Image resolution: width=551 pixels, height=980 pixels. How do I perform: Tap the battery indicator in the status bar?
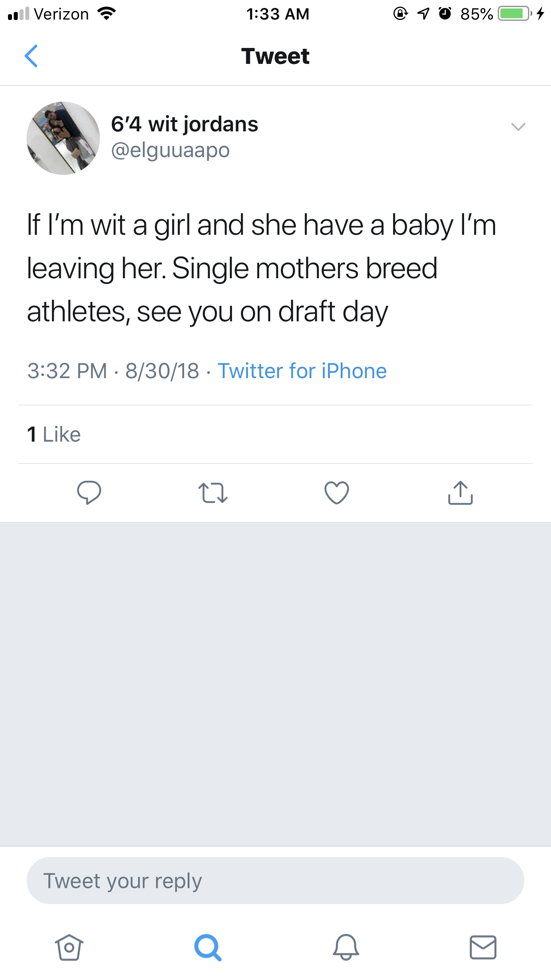514,14
